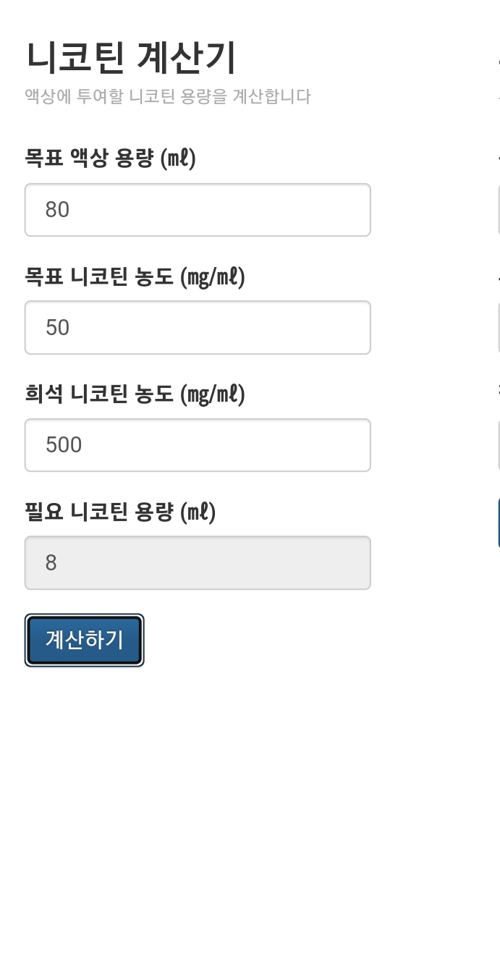Click the first cut-off field label at right edge
This screenshot has width=500, height=980.
(x=498, y=158)
